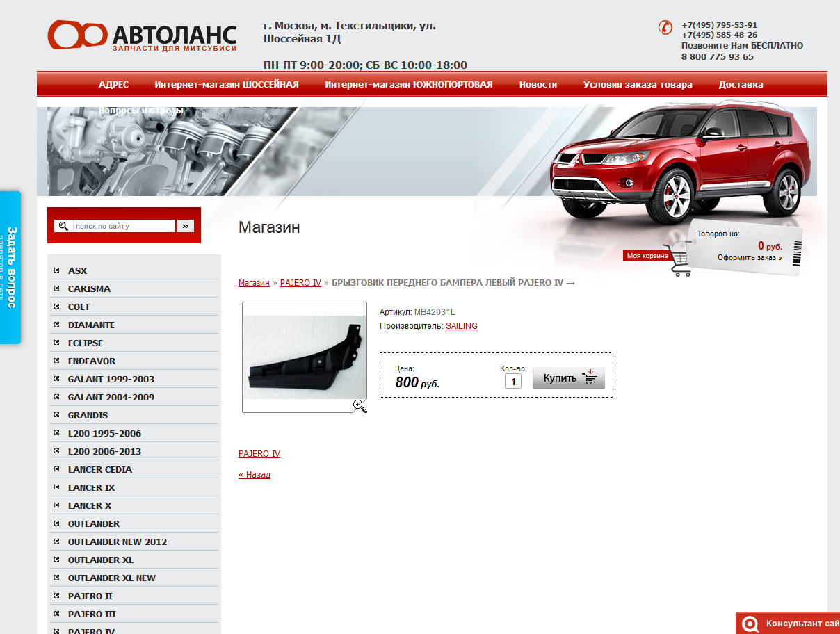
Task: Click the magnifier icon on product image
Action: [360, 406]
